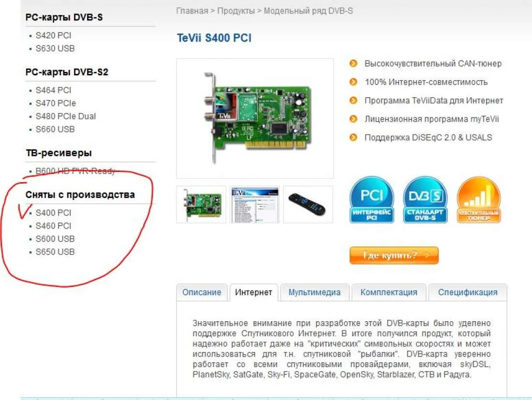Open the Комплектация tab

click(x=389, y=292)
